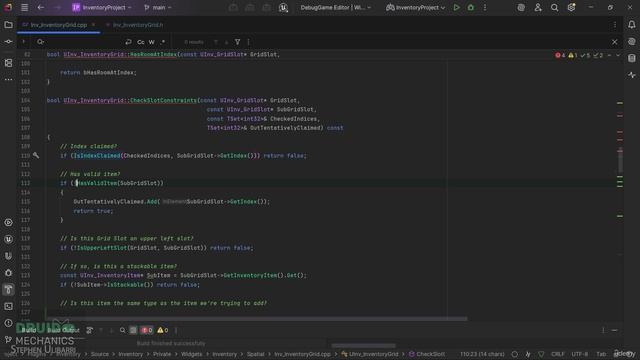Expand the replace field arrow in find bar

23,42
